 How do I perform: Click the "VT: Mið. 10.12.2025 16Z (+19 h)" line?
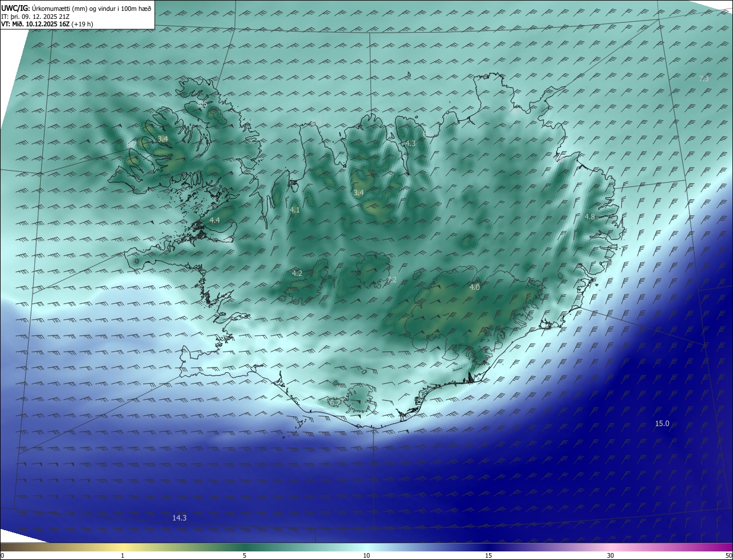47,24
